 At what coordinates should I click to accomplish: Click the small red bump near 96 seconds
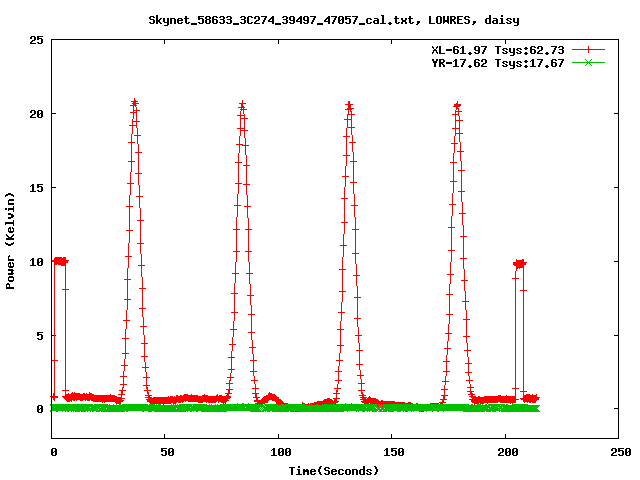pos(271,398)
